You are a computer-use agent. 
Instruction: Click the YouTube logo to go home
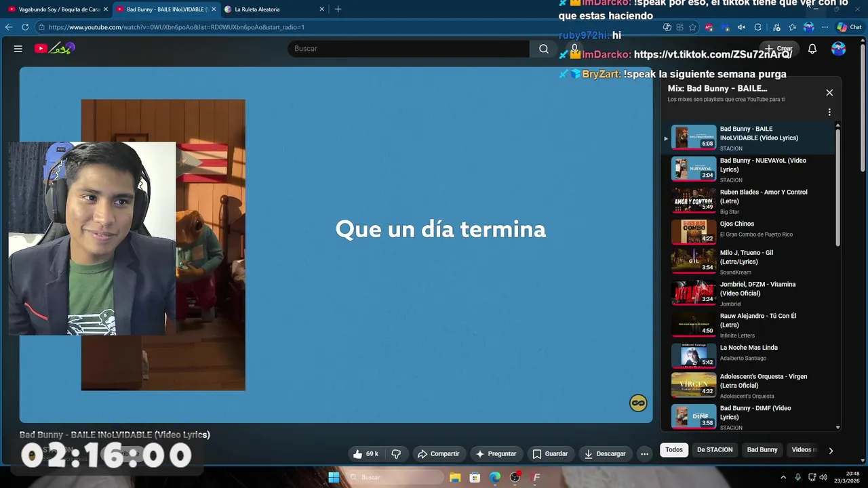(x=54, y=48)
